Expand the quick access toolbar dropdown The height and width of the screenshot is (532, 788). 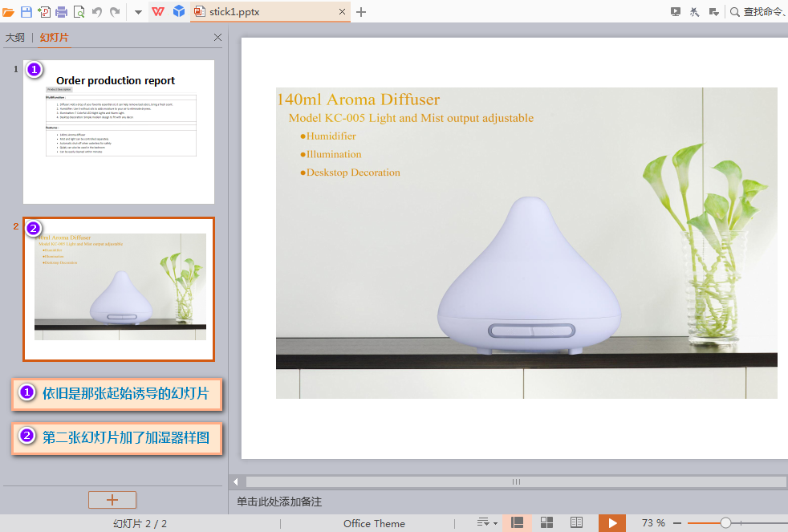(x=138, y=12)
